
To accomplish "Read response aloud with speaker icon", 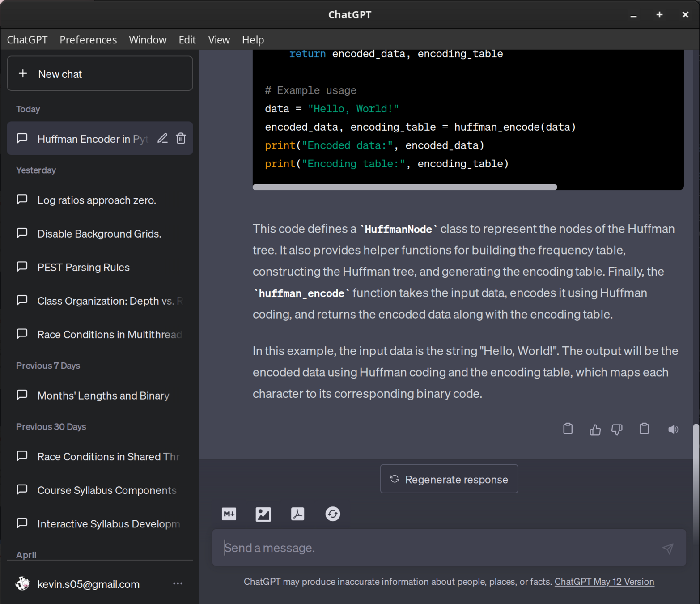I will [673, 430].
